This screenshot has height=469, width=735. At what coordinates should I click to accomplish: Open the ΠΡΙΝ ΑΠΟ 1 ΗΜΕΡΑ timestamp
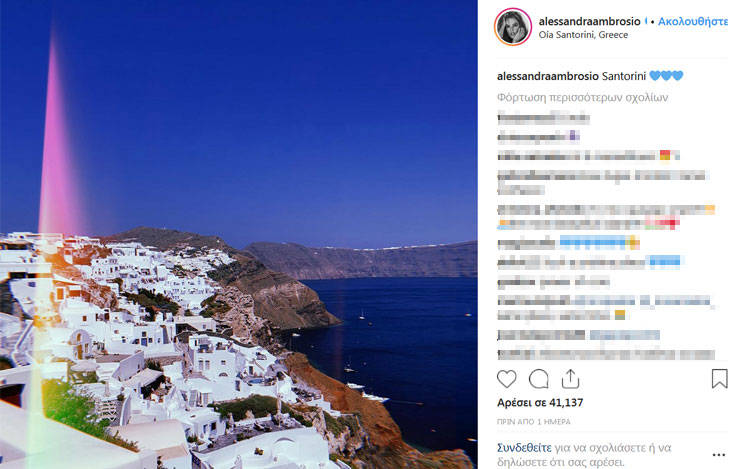pos(533,422)
